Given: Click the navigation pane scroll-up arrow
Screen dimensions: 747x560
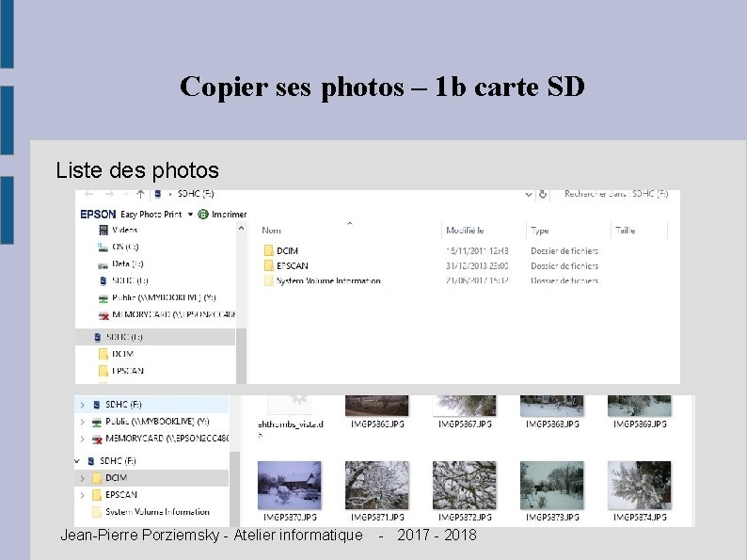Looking at the screenshot, I should coord(241,229).
